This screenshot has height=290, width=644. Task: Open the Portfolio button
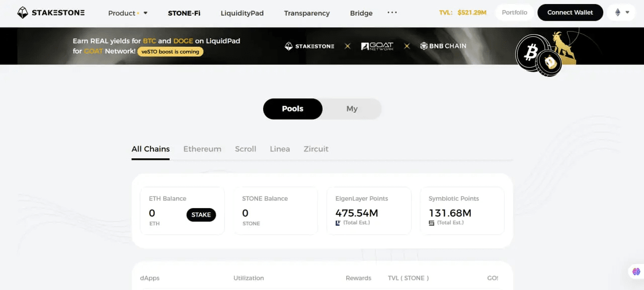point(515,13)
